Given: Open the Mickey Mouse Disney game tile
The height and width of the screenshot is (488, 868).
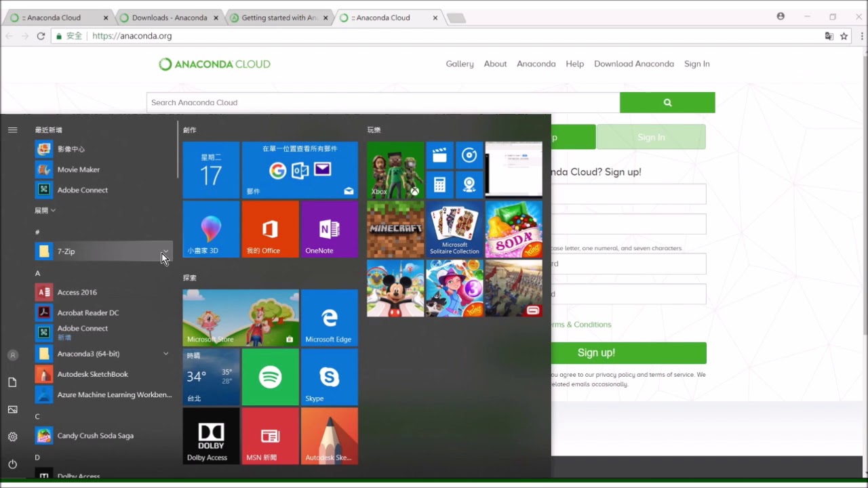Looking at the screenshot, I should tap(395, 288).
